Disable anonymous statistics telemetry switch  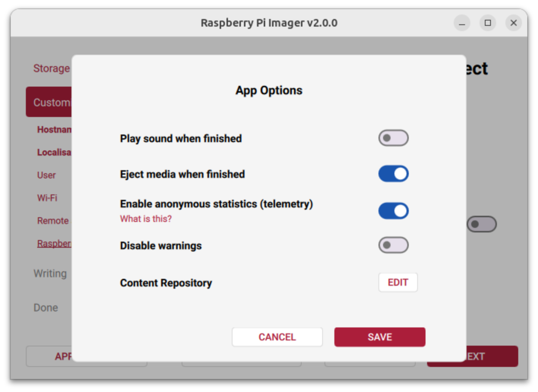(x=393, y=211)
